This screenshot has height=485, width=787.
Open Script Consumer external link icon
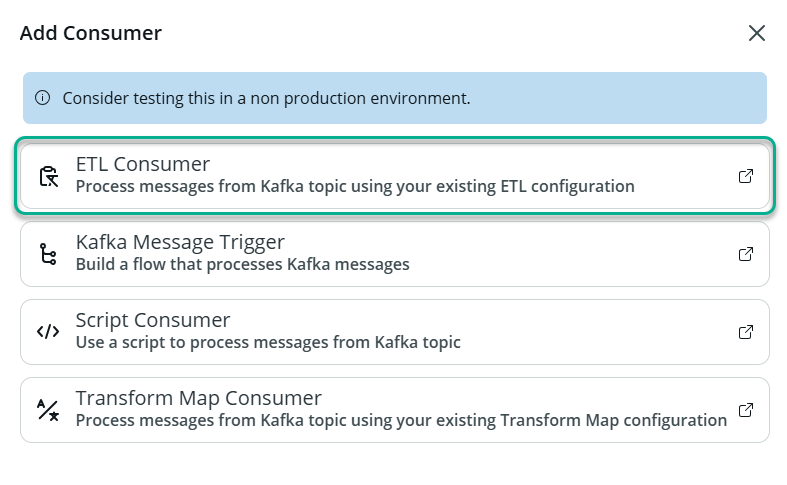[745, 332]
